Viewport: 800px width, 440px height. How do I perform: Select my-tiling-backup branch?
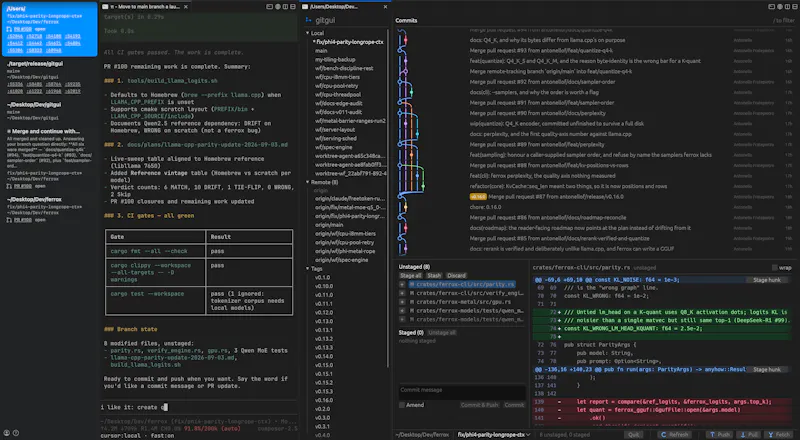pyautogui.click(x=334, y=59)
